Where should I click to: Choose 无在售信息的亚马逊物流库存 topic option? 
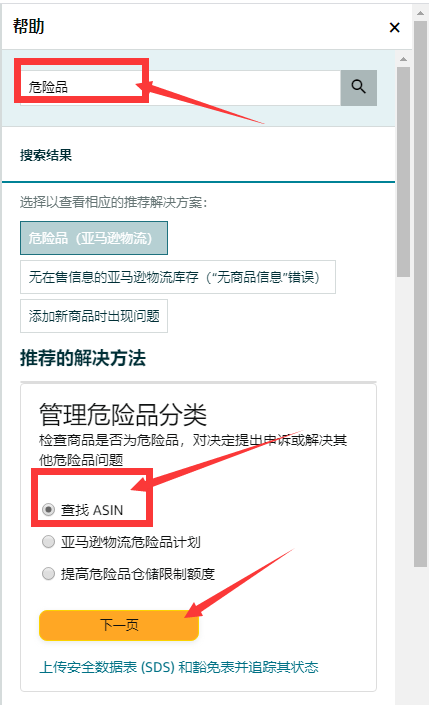pos(178,277)
